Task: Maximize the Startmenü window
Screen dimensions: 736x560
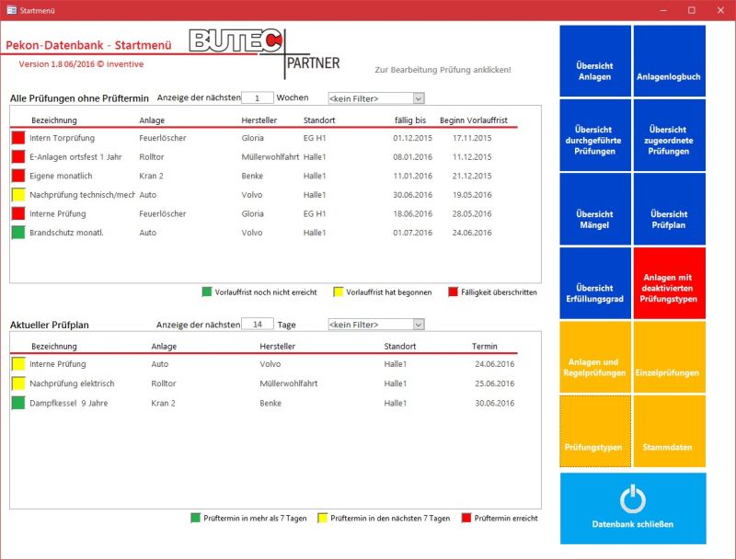Action: click(x=692, y=10)
